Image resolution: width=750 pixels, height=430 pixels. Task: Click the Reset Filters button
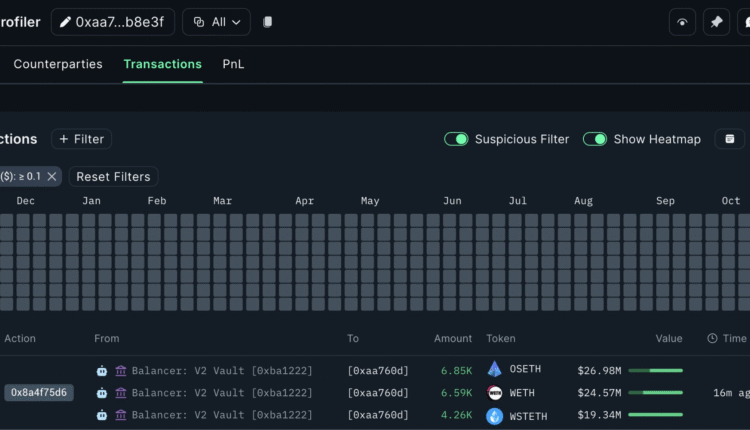[113, 176]
